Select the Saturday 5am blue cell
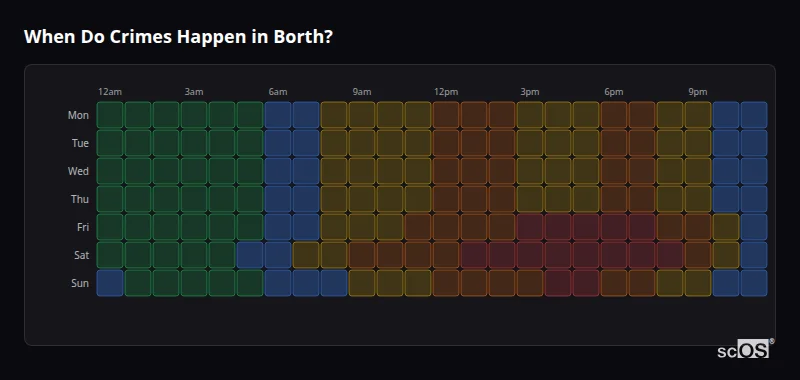Screen dimensions: 800x380 click(x=250, y=255)
